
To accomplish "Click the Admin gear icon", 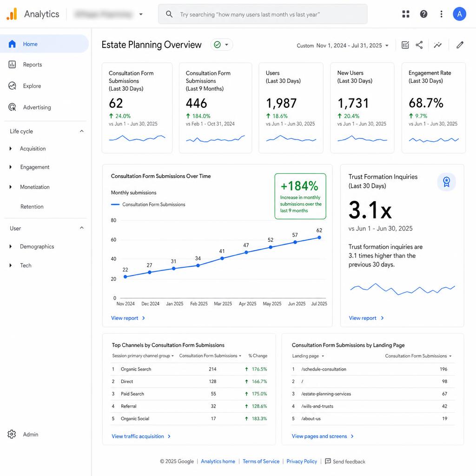I will (12, 434).
